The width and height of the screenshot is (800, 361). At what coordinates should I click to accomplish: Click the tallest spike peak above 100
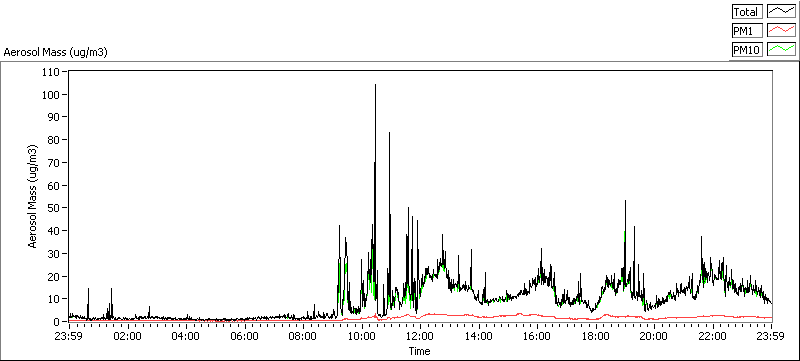coord(376,85)
